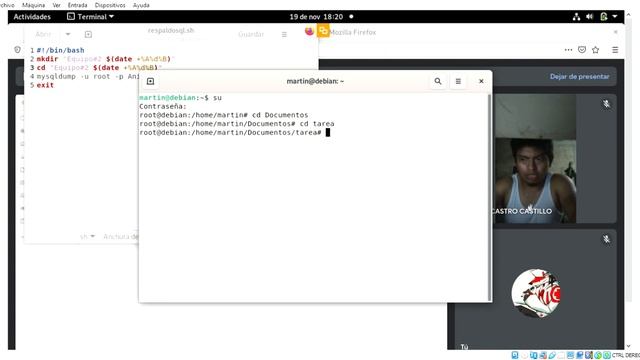The image size is (640, 360).
Task: Click the respaldosql.sh title in editor
Action: point(171,30)
